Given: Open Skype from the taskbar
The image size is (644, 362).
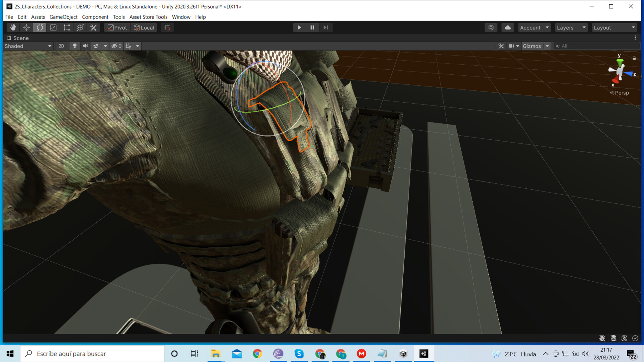Looking at the screenshot, I should 299,353.
